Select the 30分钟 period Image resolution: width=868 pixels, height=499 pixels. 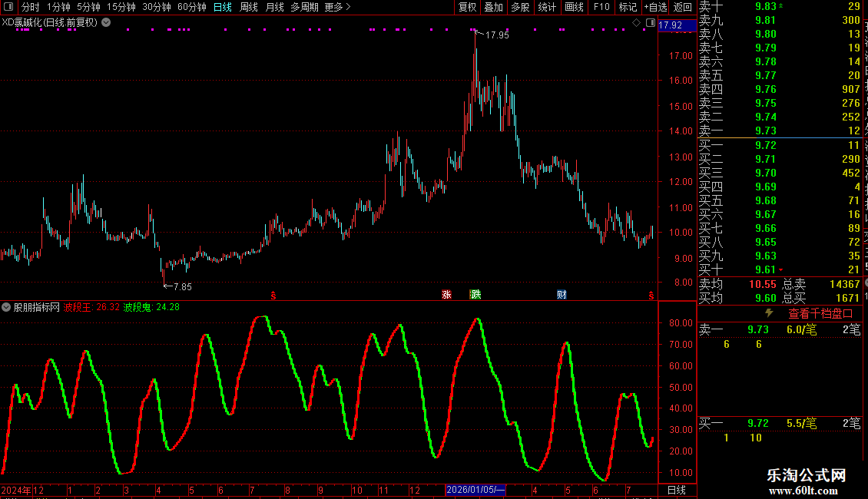coord(157,7)
